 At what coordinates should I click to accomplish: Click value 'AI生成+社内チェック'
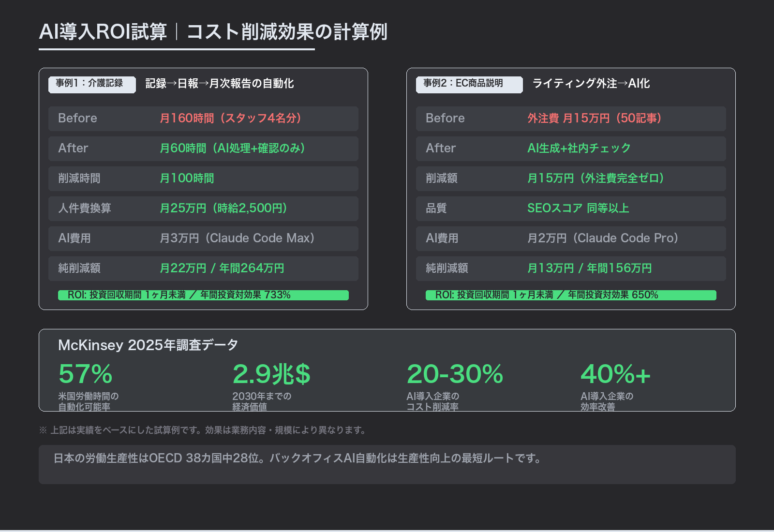pos(579,148)
